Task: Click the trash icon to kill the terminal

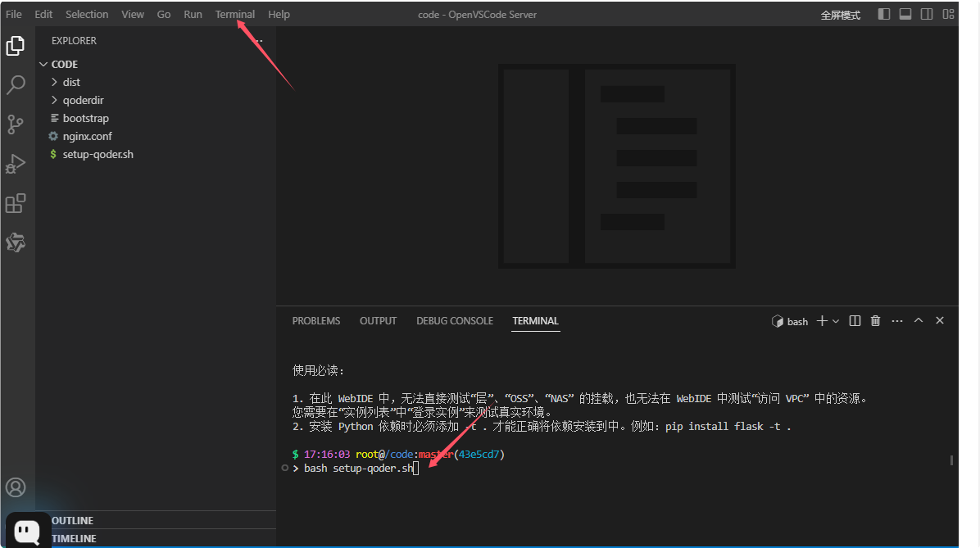Action: (875, 321)
